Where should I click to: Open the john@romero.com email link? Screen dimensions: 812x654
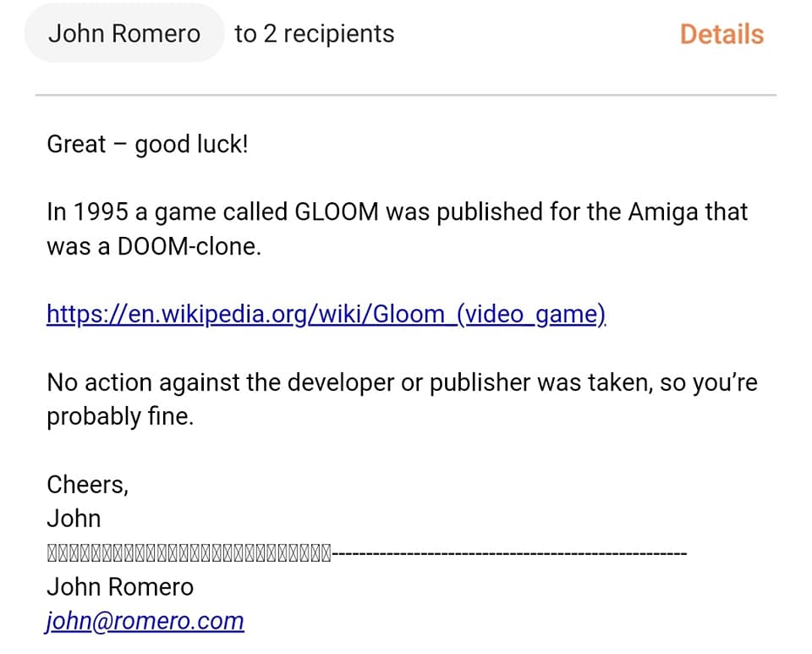coord(145,621)
